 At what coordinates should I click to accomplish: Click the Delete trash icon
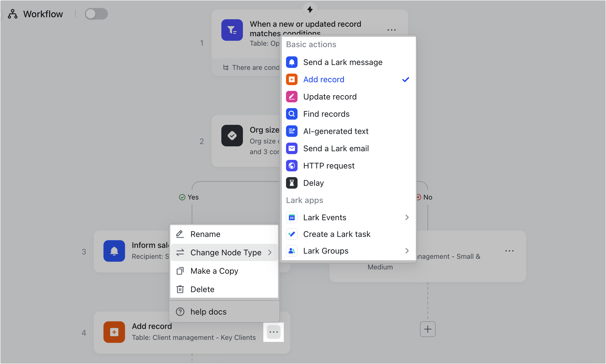click(x=180, y=289)
